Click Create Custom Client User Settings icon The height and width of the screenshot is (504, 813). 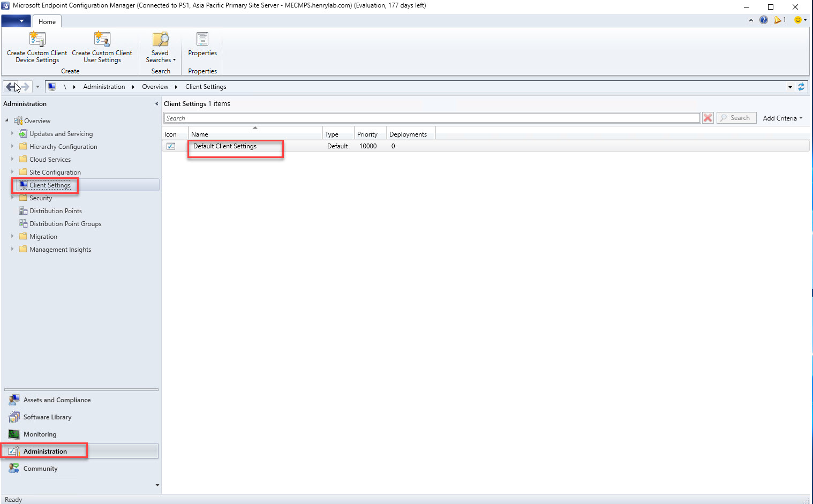[102, 40]
